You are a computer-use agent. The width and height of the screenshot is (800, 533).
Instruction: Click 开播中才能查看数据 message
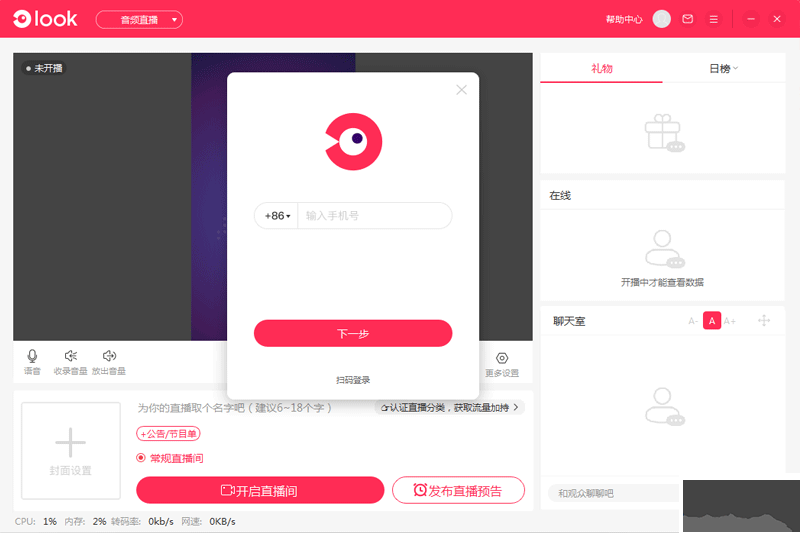pos(662,282)
